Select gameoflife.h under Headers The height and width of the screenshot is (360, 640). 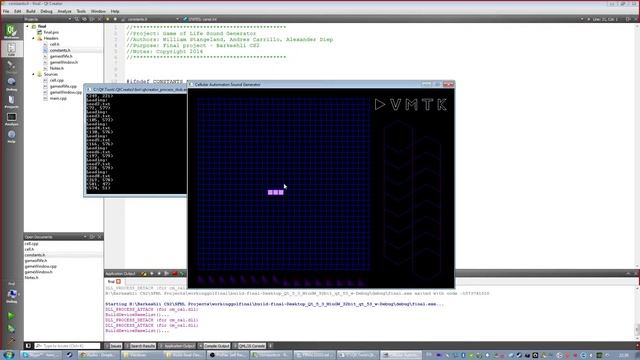[61, 56]
